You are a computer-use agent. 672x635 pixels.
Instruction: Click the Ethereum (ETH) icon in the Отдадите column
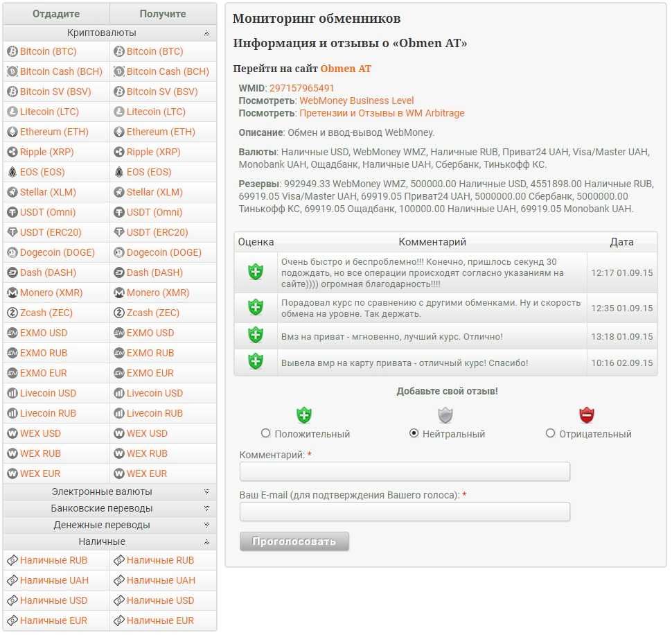(12, 132)
